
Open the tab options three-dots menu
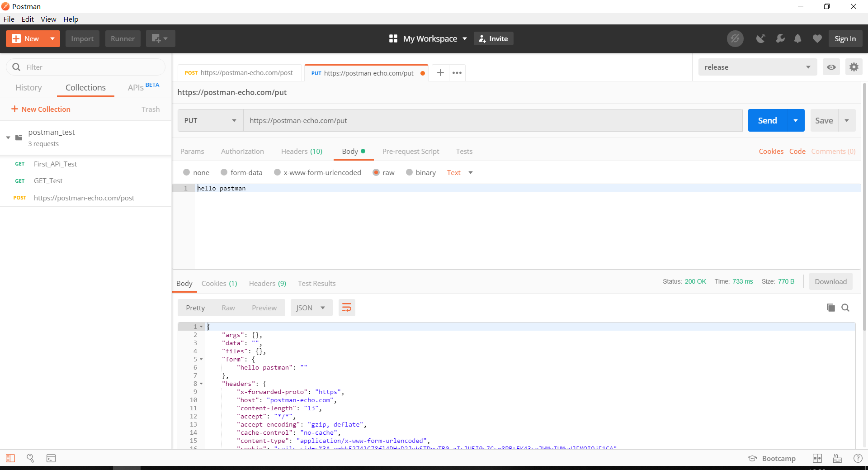457,73
